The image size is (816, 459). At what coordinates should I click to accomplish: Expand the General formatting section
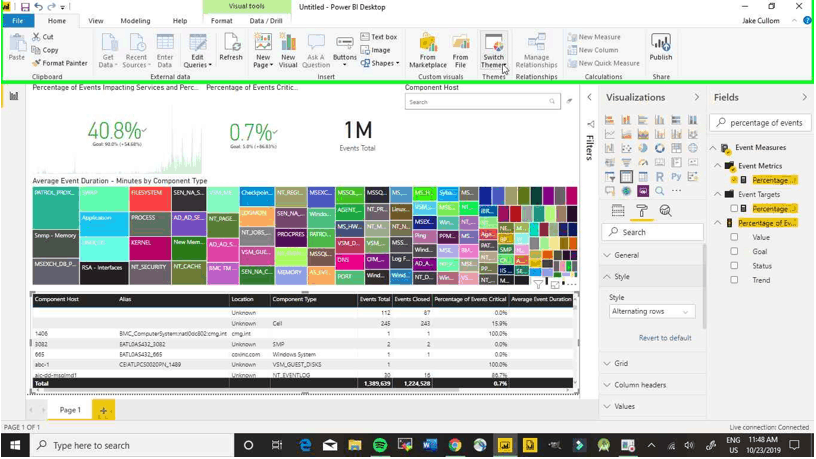[651, 255]
